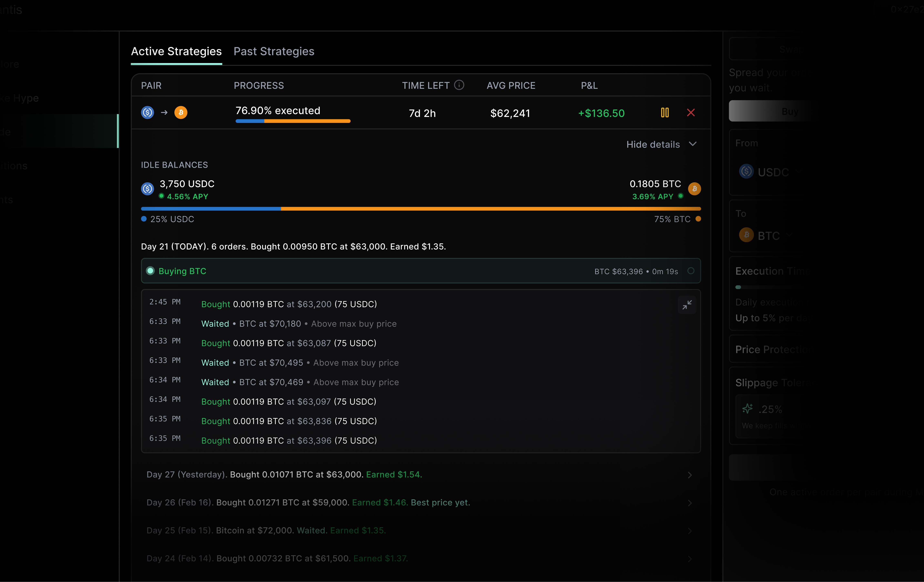Click the Bitcoin icon in the pair column
Viewport: 924px width, 582px height.
[x=181, y=112]
